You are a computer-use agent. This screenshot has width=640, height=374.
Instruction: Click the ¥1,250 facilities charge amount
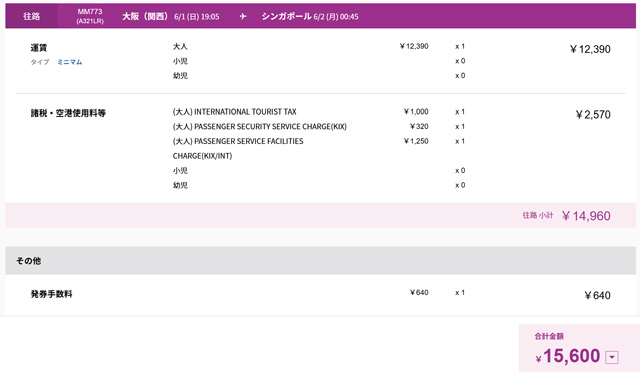(x=416, y=141)
